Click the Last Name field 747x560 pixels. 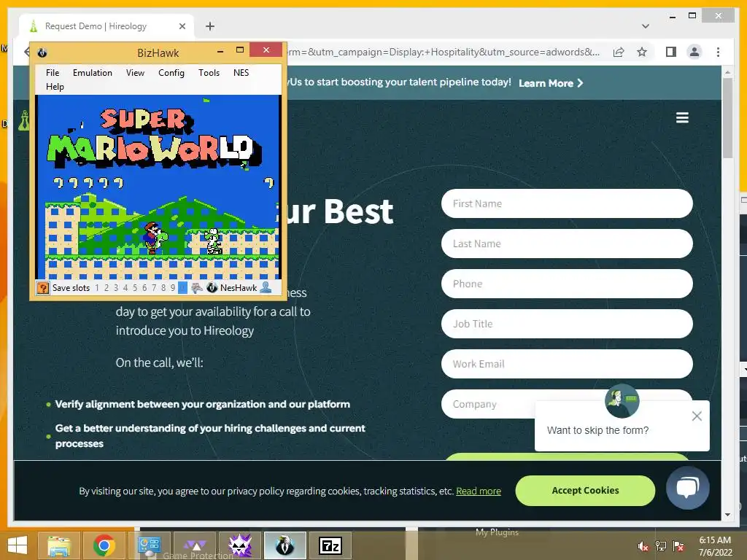click(x=567, y=244)
